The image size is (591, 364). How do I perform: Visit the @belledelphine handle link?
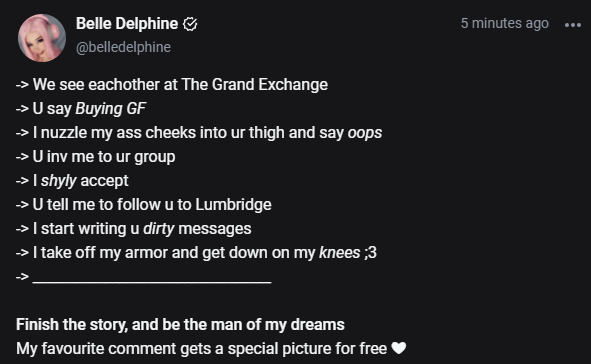[123, 47]
